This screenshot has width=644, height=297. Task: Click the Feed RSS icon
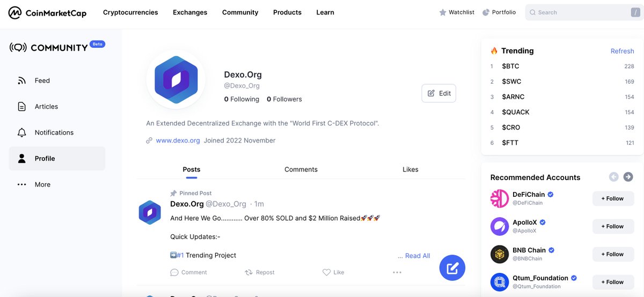pos(22,80)
